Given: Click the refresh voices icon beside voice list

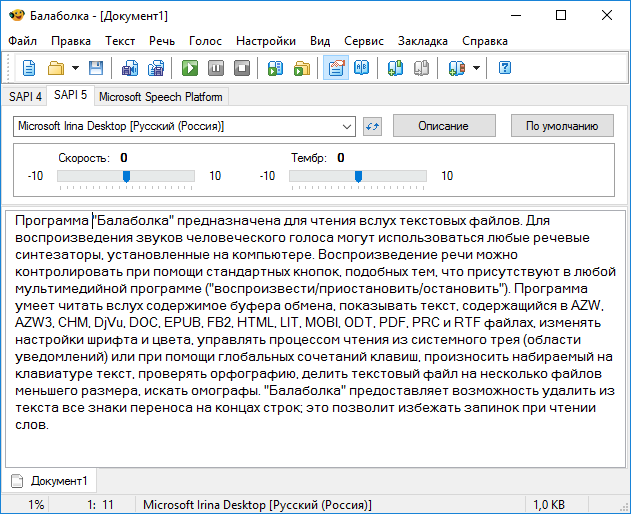Looking at the screenshot, I should [x=373, y=126].
